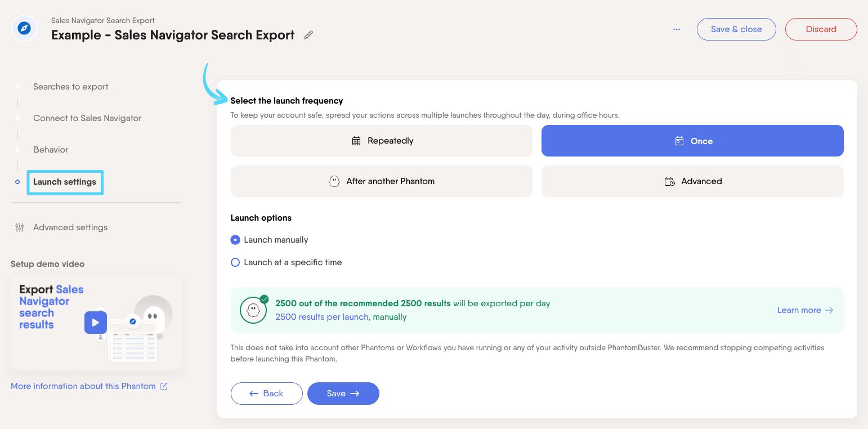This screenshot has width=868, height=429.
Task: Click the Advanced settings sliders icon
Action: [x=20, y=227]
